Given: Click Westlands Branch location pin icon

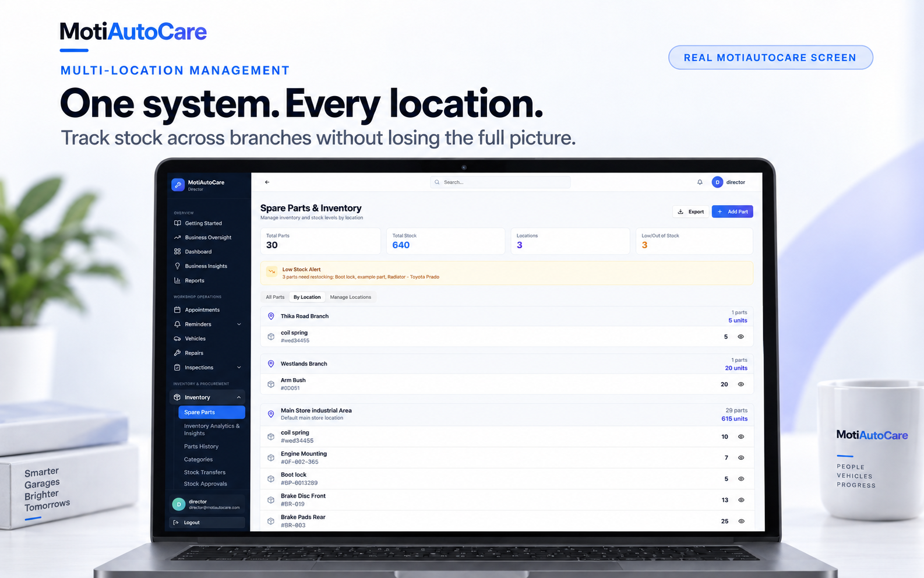Looking at the screenshot, I should point(271,364).
